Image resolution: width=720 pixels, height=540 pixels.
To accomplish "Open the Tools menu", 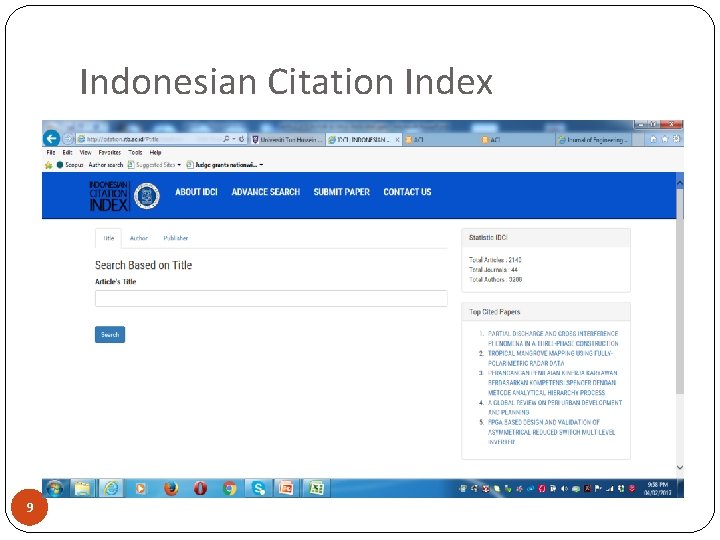I will pos(135,152).
